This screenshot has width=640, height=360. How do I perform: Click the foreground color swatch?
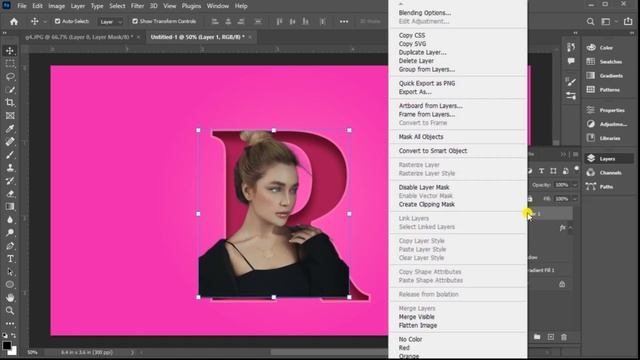click(7, 345)
